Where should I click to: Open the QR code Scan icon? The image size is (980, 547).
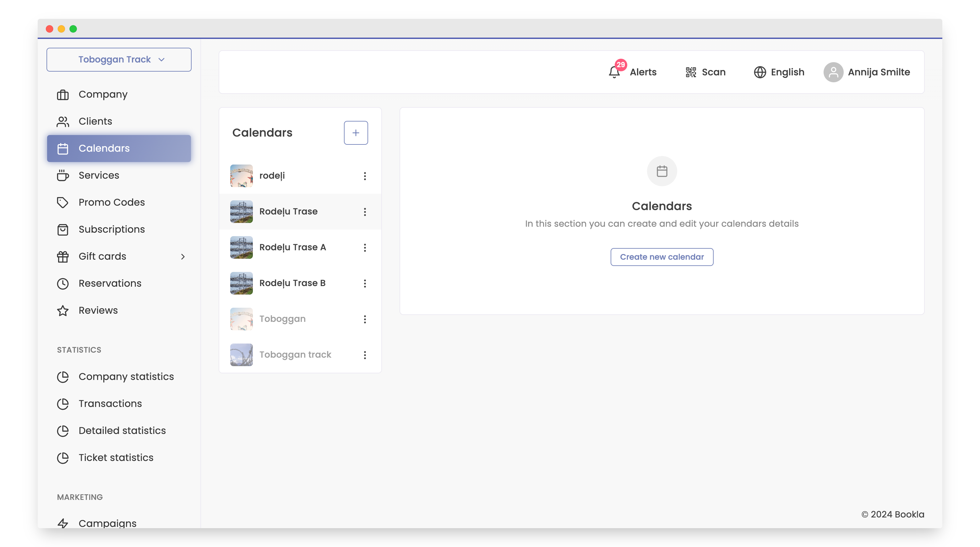tap(691, 72)
